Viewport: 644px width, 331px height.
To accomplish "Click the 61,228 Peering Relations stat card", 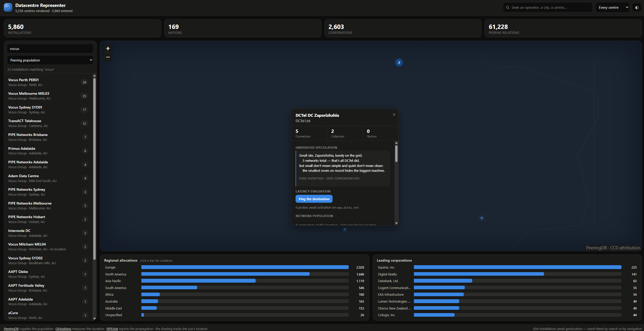I will click(x=563, y=28).
